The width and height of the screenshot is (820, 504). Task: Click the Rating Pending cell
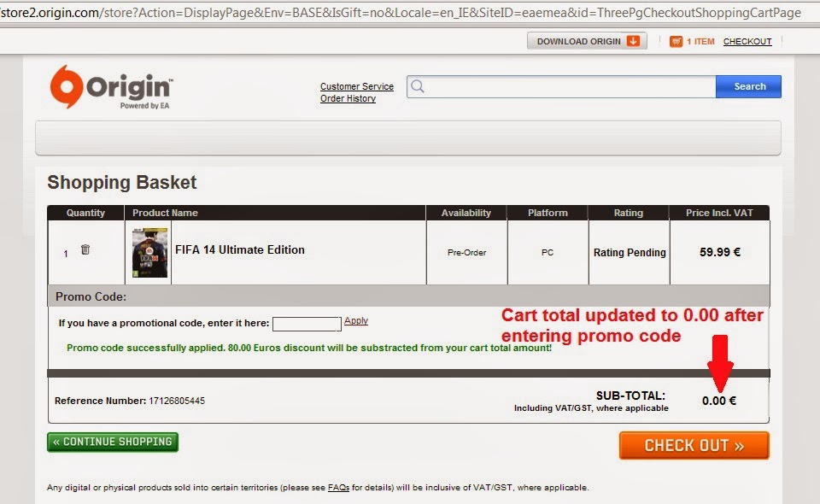click(x=630, y=253)
